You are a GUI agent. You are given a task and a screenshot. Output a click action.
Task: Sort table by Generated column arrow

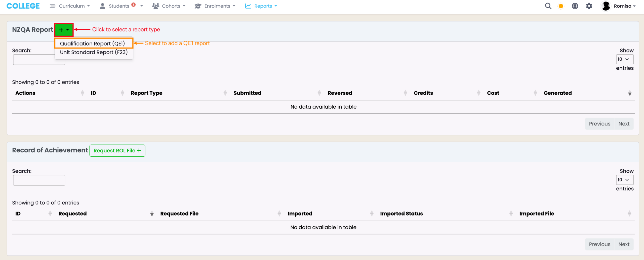(629, 93)
